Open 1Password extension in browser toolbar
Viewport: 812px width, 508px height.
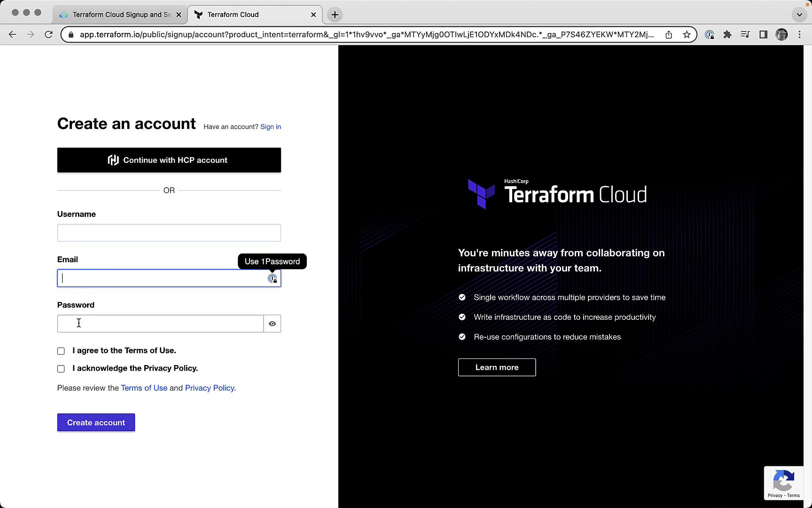point(710,34)
